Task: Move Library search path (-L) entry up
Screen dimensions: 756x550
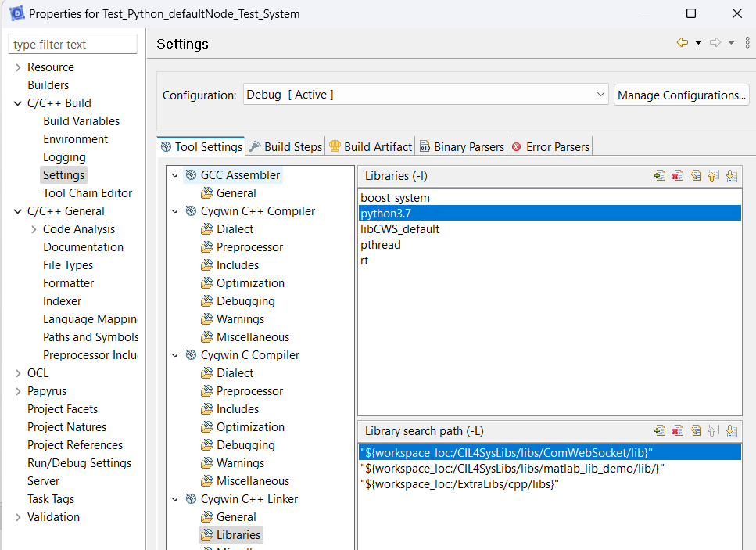Action: point(714,430)
